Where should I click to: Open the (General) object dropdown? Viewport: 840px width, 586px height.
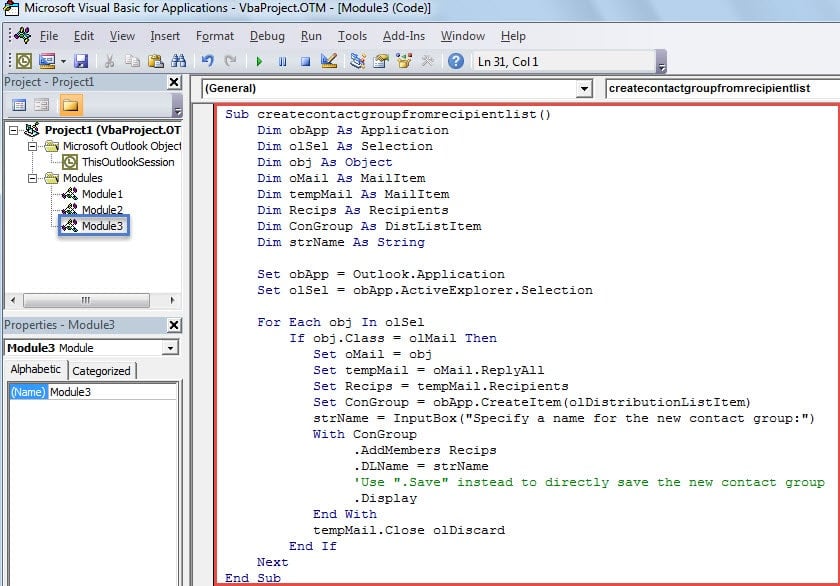point(584,88)
